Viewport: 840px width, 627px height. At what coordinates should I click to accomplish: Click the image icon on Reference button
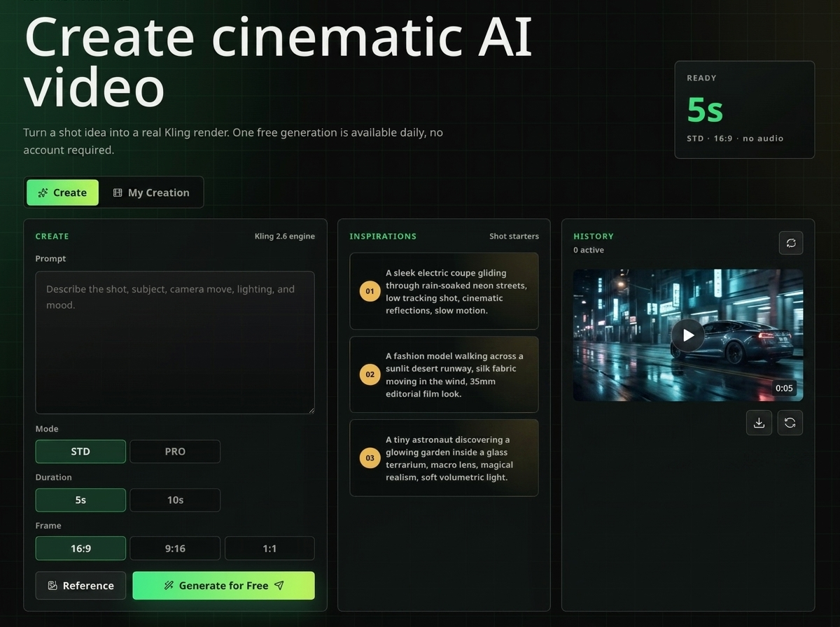point(52,586)
